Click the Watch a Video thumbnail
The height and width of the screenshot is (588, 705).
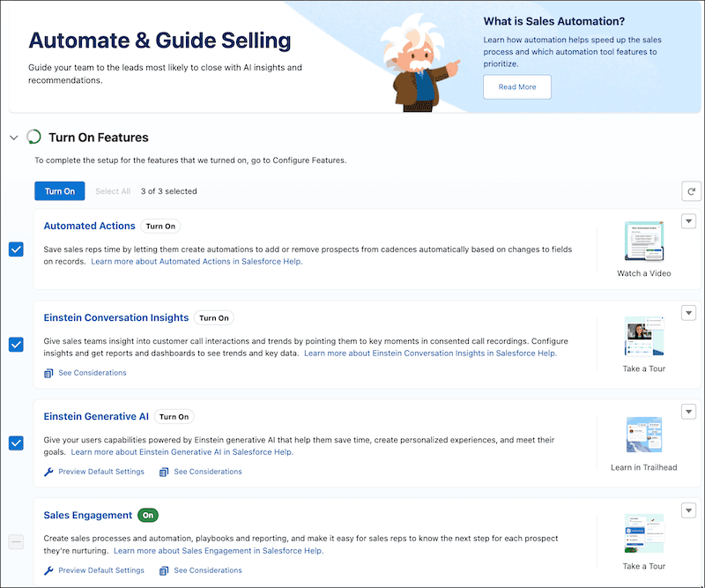point(644,242)
